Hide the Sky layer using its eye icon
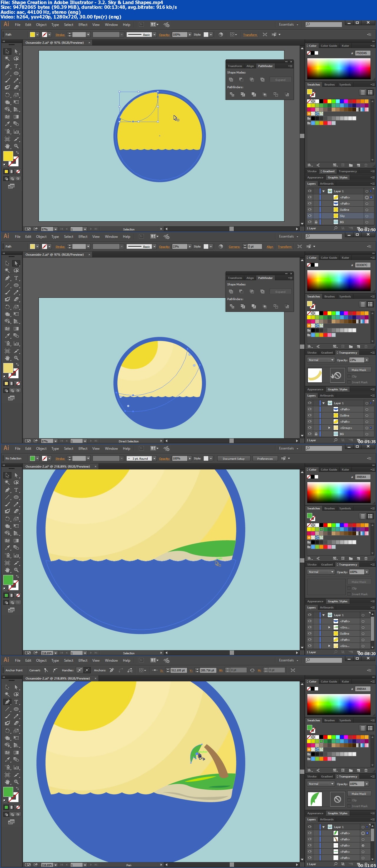Viewport: 377px width, 868px height. click(309, 216)
